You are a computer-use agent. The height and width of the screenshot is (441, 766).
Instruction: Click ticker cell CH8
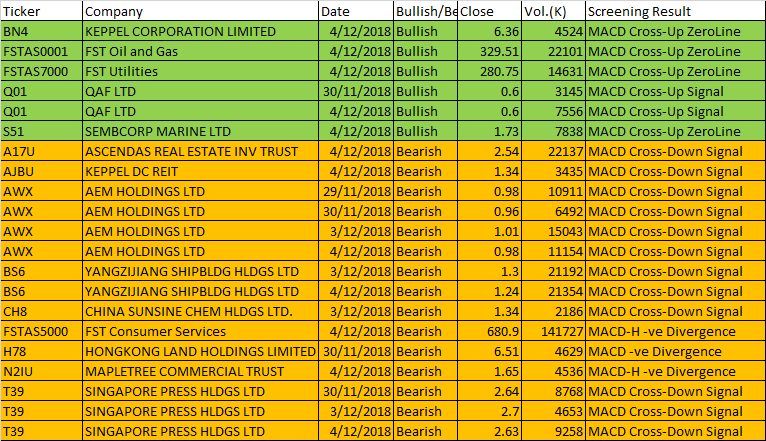pyautogui.click(x=42, y=312)
